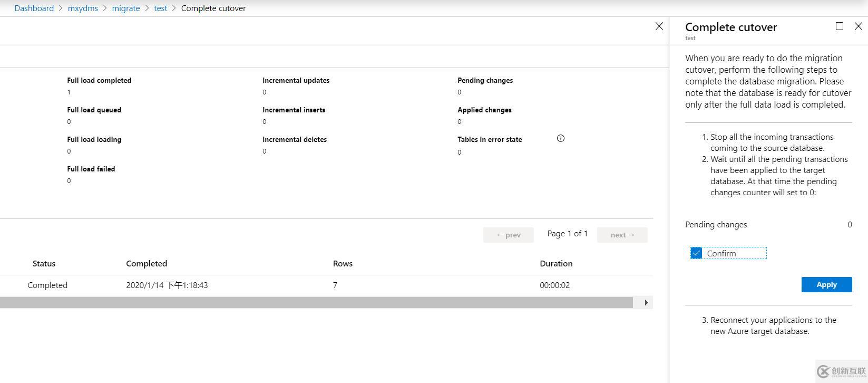The image size is (868, 383).
Task: Close the migration activity blade
Action: coord(659,26)
